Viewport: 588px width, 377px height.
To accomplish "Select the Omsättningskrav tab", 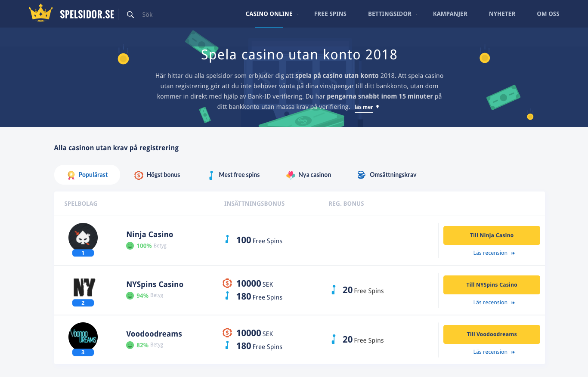I will pyautogui.click(x=387, y=175).
